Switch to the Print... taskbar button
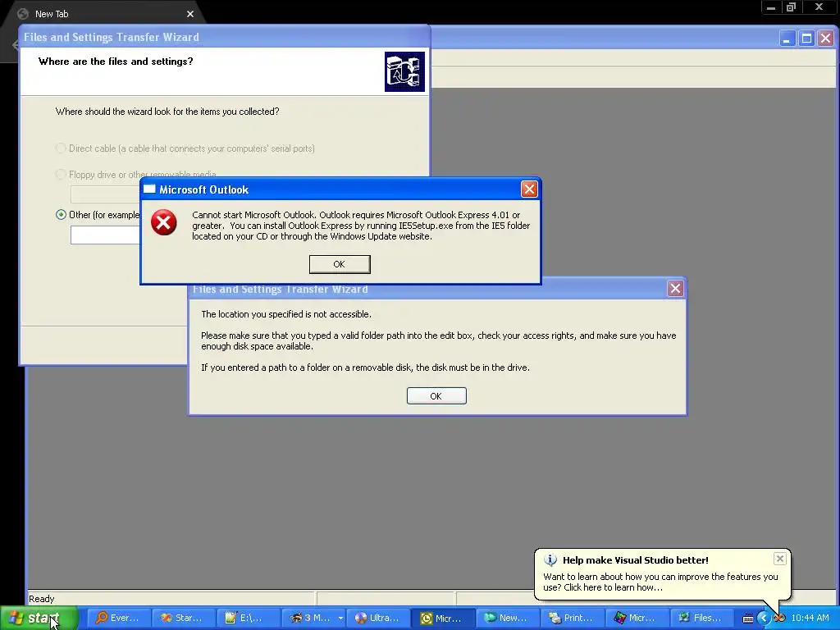This screenshot has height=630, width=840. pos(573,618)
